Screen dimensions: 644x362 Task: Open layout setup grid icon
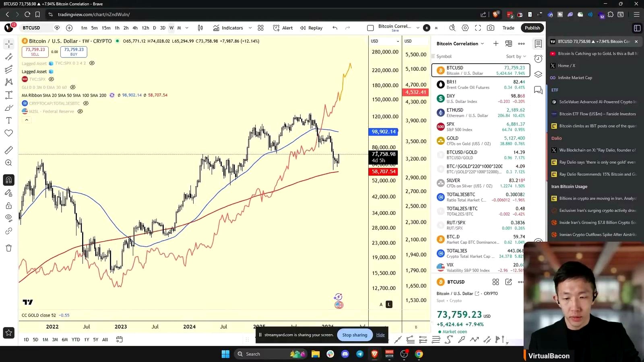tap(260, 28)
